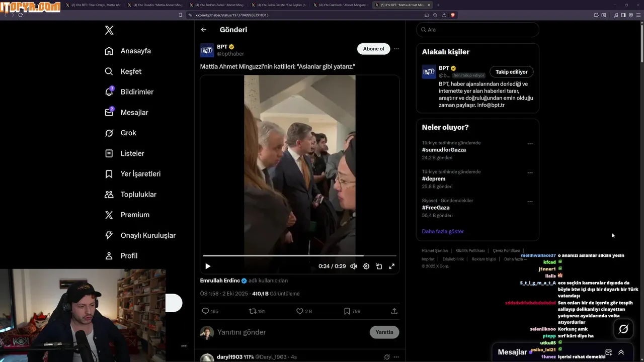The width and height of the screenshot is (644, 362).
Task: Click the X logo in sidebar
Action: 109,30
